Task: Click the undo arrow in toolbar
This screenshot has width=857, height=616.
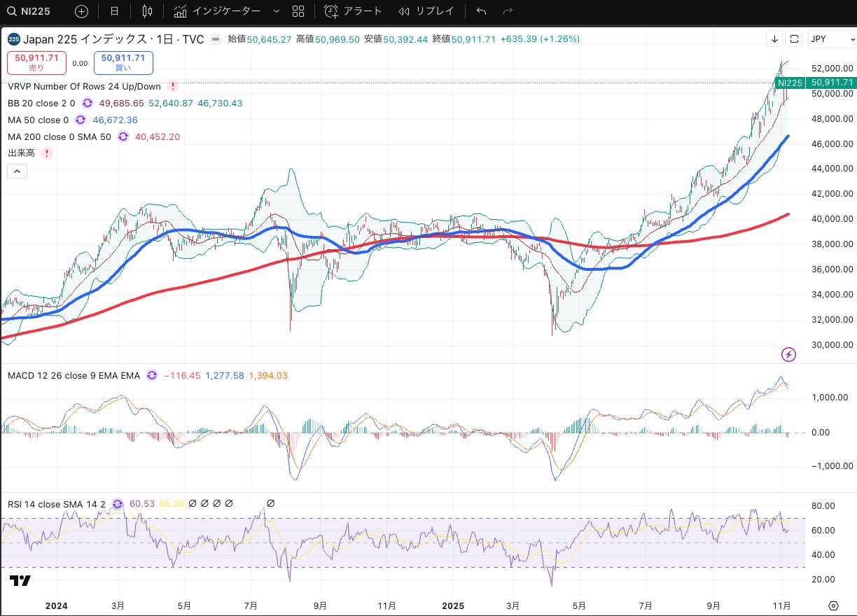Action: (481, 11)
